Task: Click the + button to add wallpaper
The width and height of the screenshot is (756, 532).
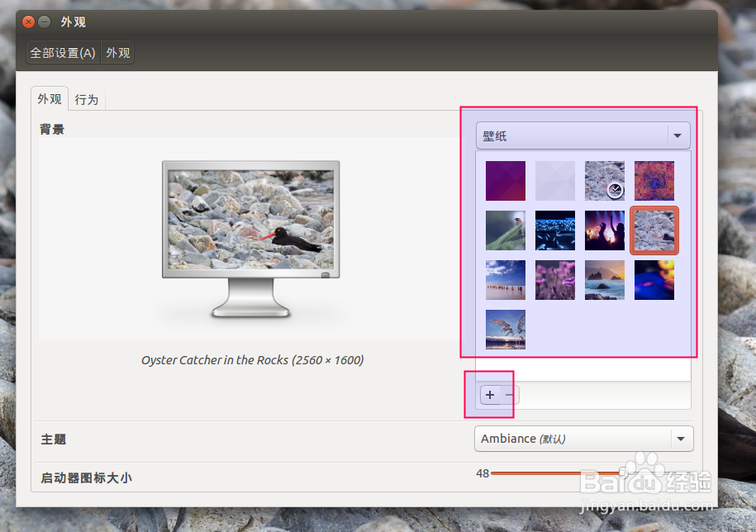Action: (489, 395)
